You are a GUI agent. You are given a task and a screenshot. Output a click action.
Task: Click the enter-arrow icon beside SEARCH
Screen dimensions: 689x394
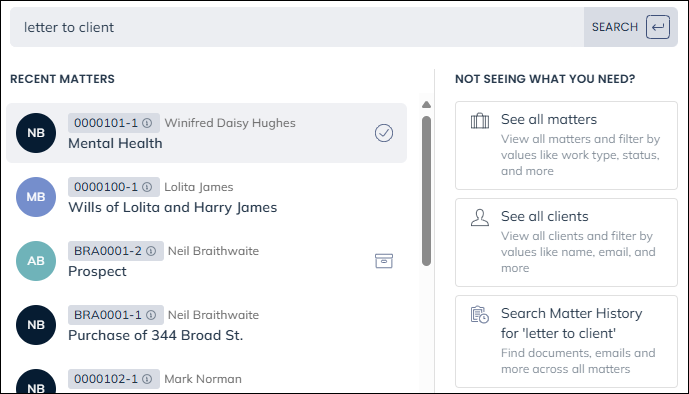coord(658,27)
